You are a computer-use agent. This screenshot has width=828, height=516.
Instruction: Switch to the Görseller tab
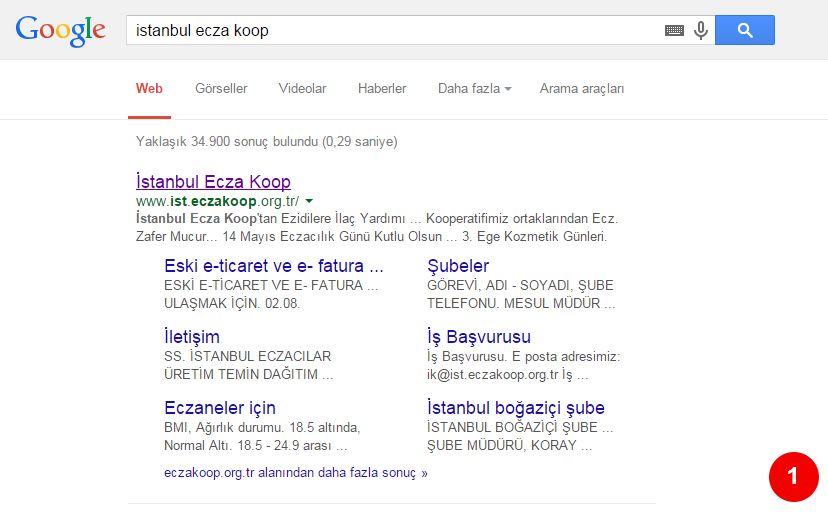pyautogui.click(x=221, y=89)
